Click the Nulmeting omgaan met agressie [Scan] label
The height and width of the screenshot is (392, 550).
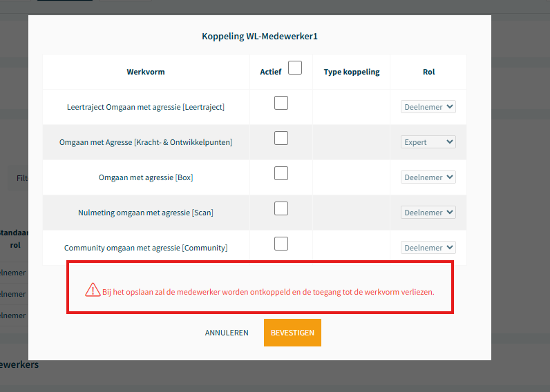click(146, 213)
